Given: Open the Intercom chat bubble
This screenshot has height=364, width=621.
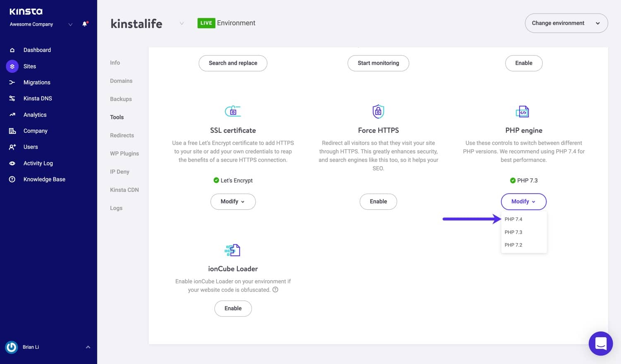Looking at the screenshot, I should coord(600,343).
